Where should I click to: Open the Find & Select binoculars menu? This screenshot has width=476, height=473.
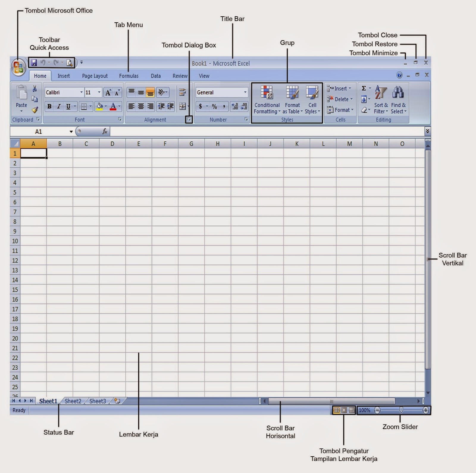(x=398, y=100)
